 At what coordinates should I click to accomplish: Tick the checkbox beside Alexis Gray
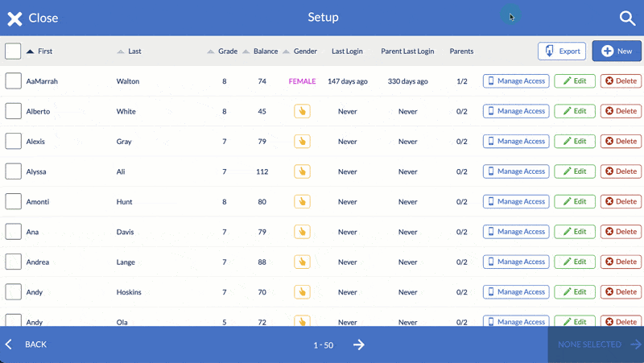point(13,142)
